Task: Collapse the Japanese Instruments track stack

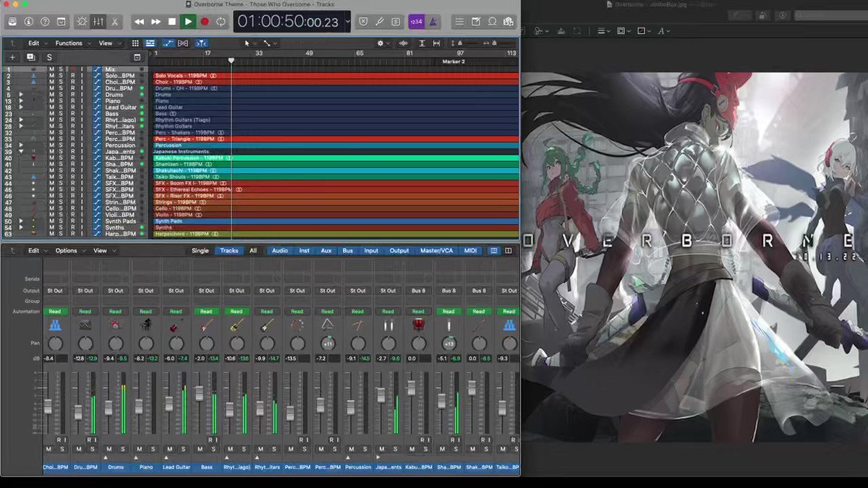Action: coord(21,152)
